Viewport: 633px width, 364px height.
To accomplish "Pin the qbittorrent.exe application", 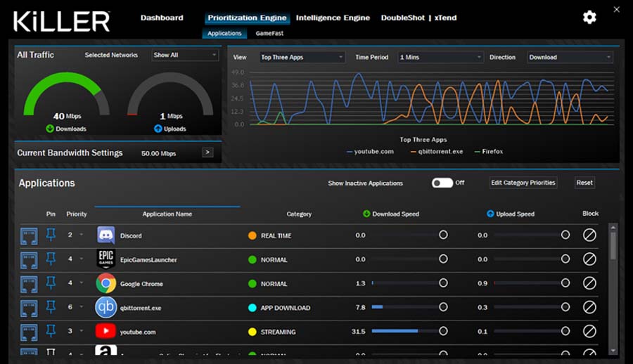I will pyautogui.click(x=51, y=307).
